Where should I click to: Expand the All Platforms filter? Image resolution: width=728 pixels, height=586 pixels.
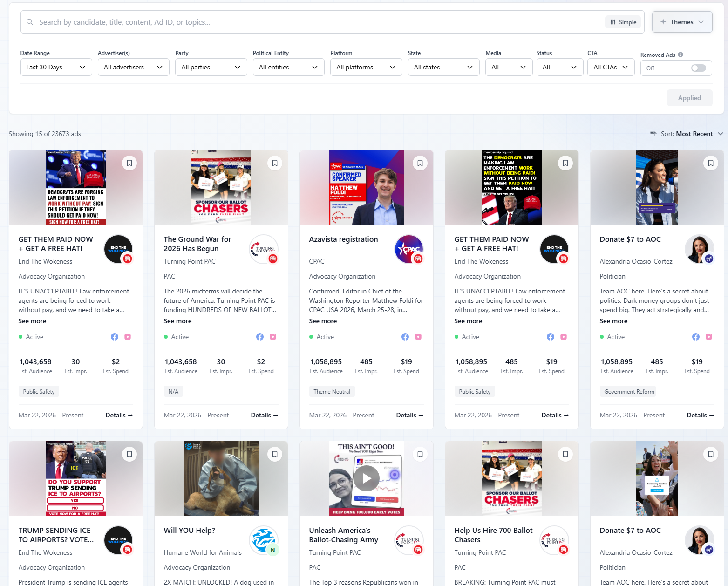pyautogui.click(x=366, y=67)
